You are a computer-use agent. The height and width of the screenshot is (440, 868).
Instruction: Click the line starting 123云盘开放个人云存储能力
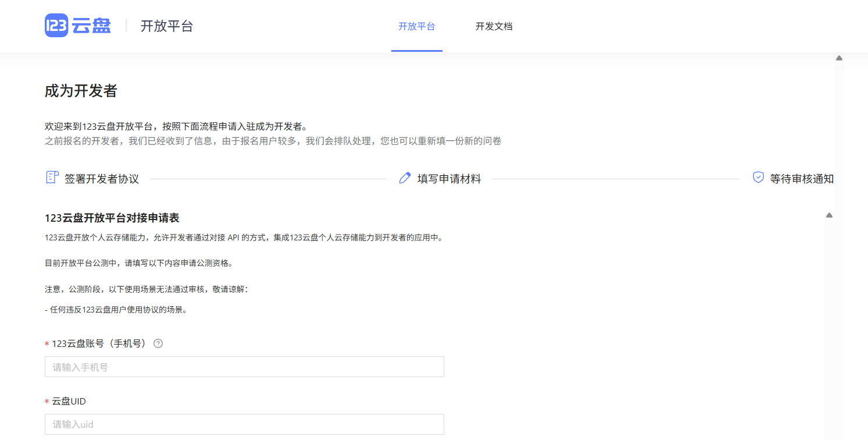tap(244, 237)
